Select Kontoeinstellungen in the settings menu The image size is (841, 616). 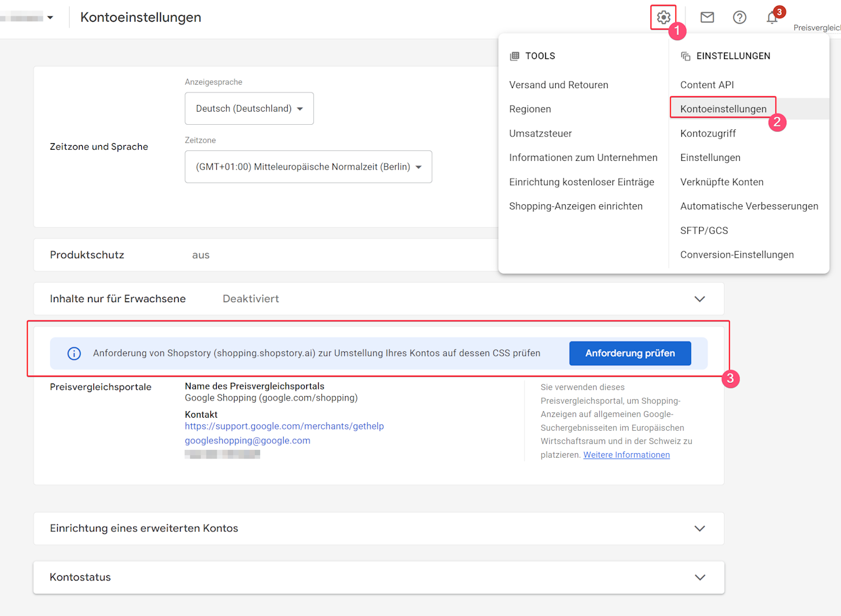(x=723, y=109)
